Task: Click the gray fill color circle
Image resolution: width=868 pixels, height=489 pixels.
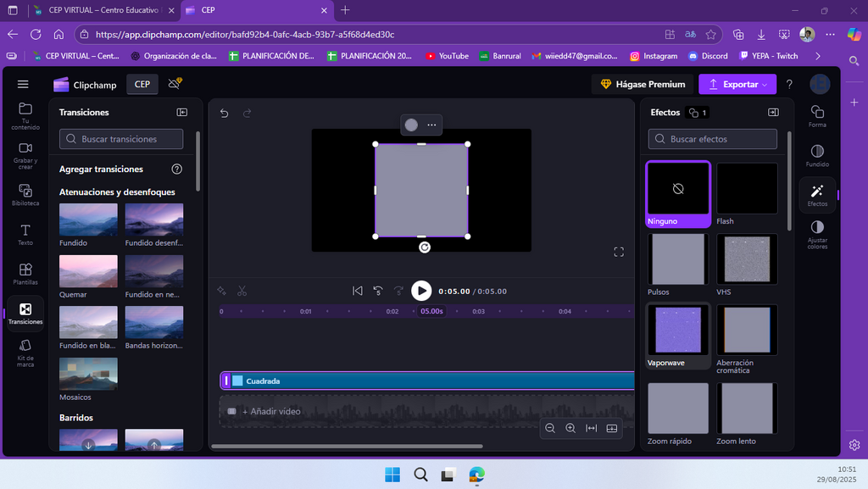Action: pyautogui.click(x=411, y=125)
